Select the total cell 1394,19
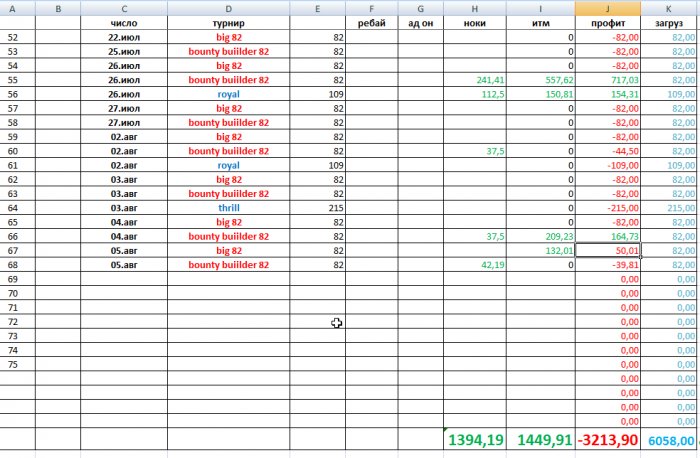Screen dimensions: 700x458 475,439
